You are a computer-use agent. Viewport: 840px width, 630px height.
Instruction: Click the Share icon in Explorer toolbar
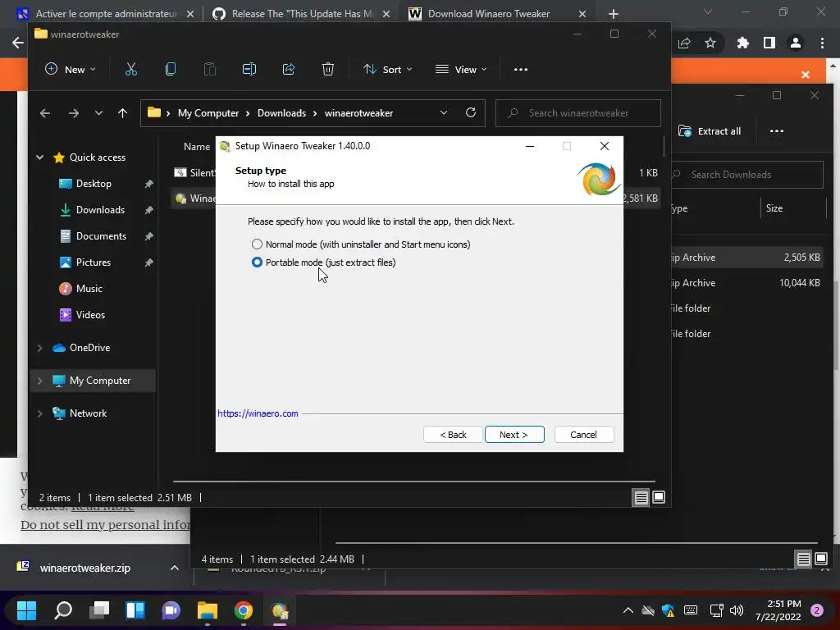(289, 69)
